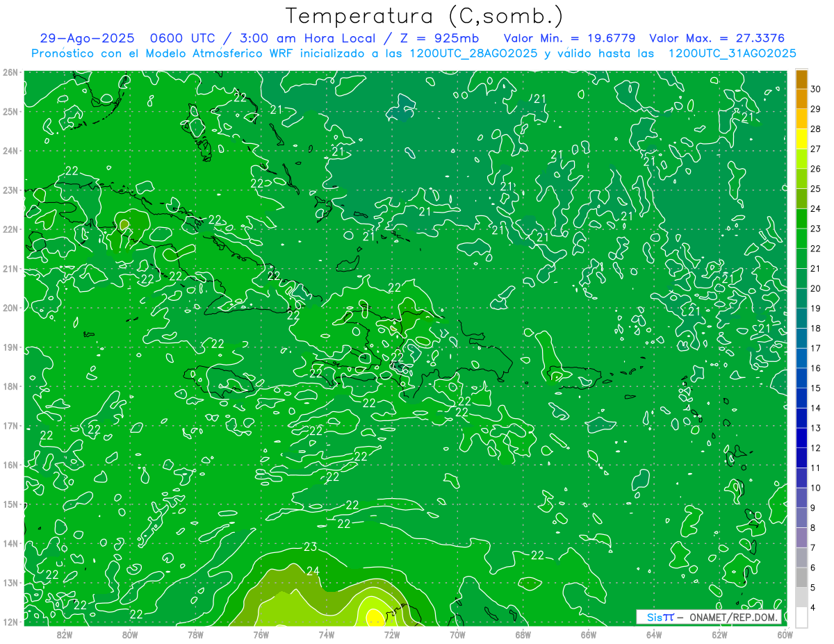This screenshot has width=834, height=644.
Task: Click the "60W" longitude axis label
Action: click(x=785, y=634)
